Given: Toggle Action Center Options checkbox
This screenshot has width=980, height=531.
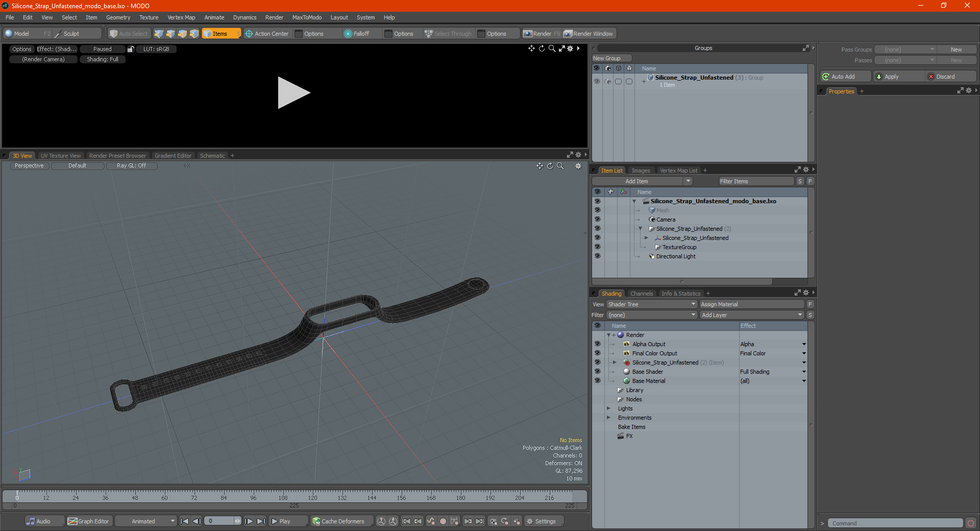Looking at the screenshot, I should (x=299, y=34).
